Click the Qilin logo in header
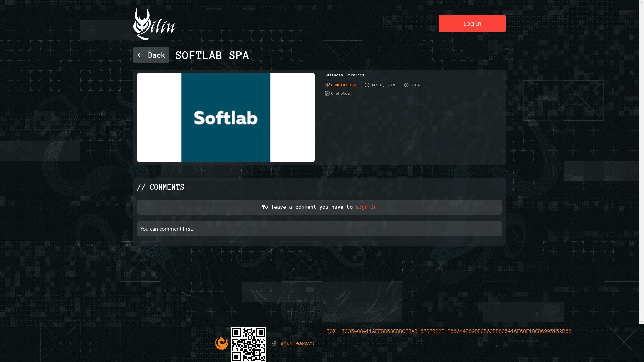The width and height of the screenshot is (644, 362). click(x=154, y=24)
